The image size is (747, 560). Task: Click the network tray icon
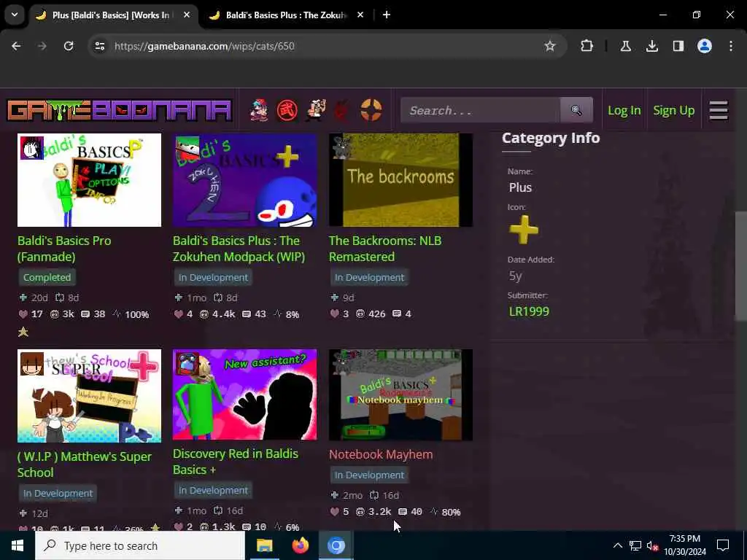click(635, 545)
